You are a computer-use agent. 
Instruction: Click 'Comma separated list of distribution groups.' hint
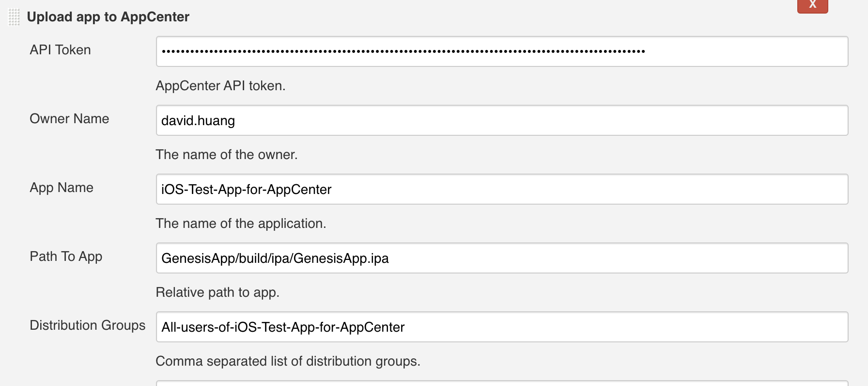(288, 361)
